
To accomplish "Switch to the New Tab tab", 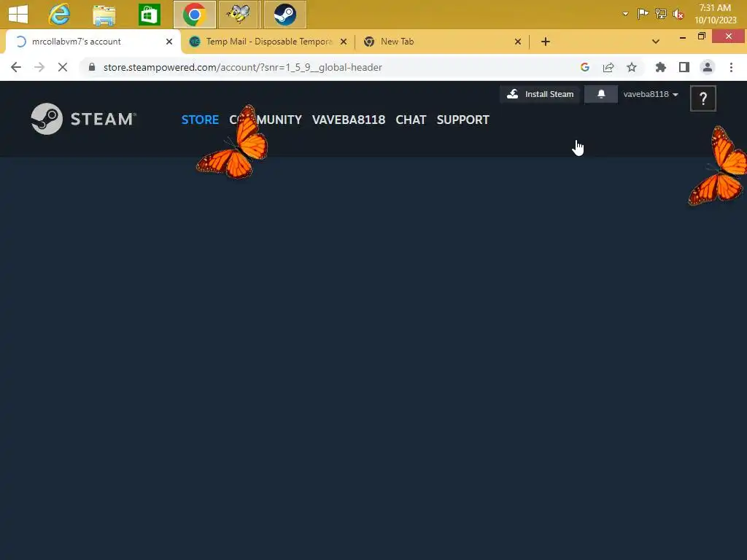I will tap(442, 42).
